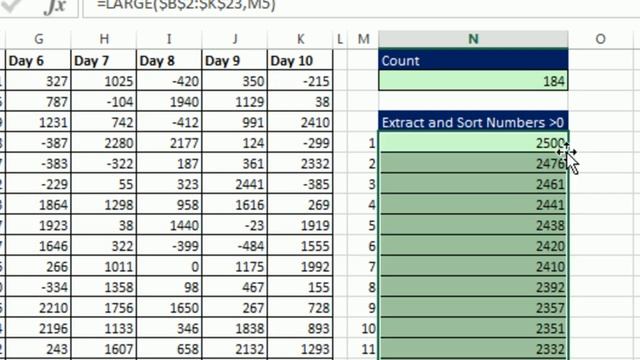Select column I header
The image size is (640, 360).
click(169, 39)
